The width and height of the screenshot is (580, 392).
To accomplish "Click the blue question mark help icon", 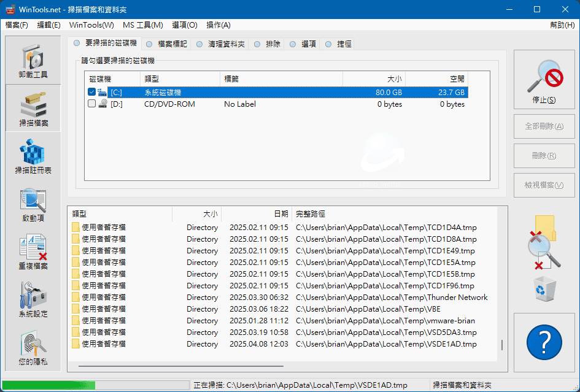I will point(544,342).
